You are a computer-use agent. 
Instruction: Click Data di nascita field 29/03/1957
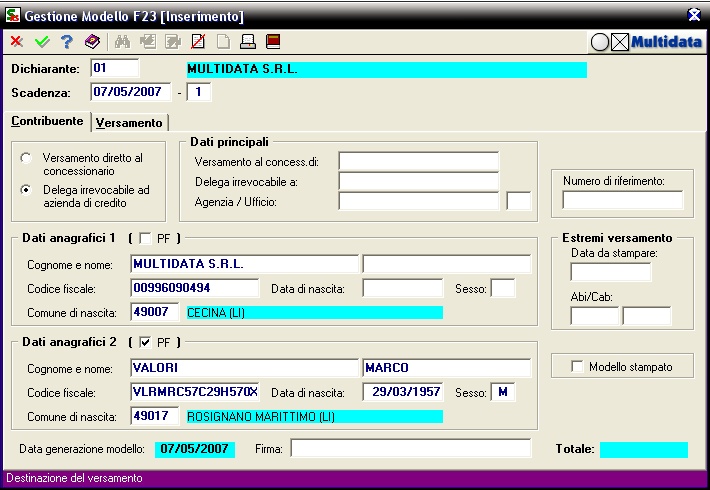click(x=403, y=392)
